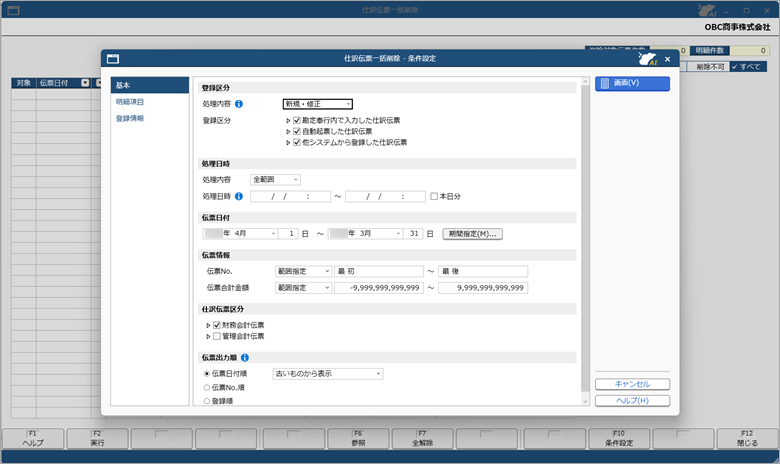Expand 財務会計伝票 tree arrow

[208, 325]
